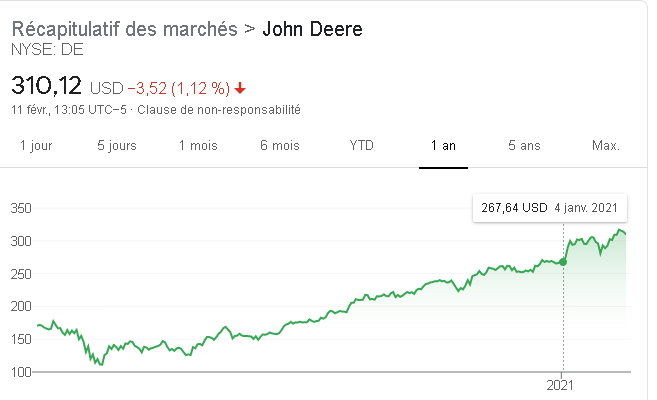Switch to the 5 jours tab
The height and width of the screenshot is (400, 657).
point(117,146)
